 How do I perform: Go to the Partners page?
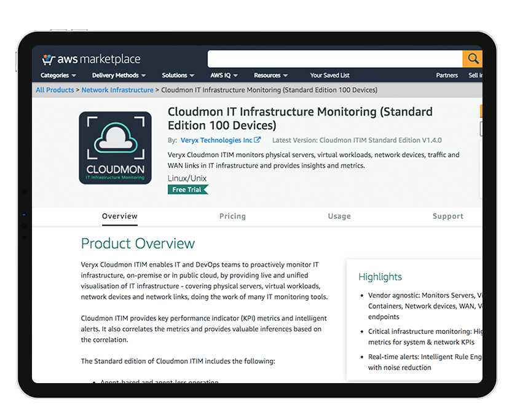(x=447, y=76)
